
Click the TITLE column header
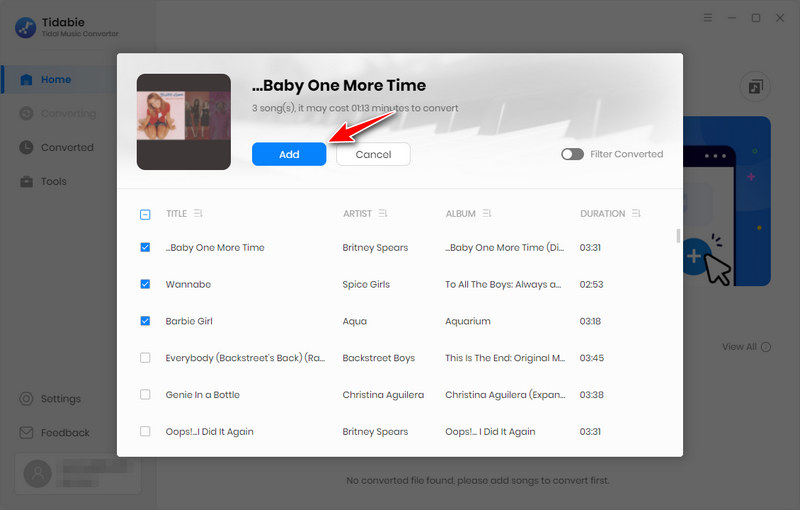click(x=177, y=214)
